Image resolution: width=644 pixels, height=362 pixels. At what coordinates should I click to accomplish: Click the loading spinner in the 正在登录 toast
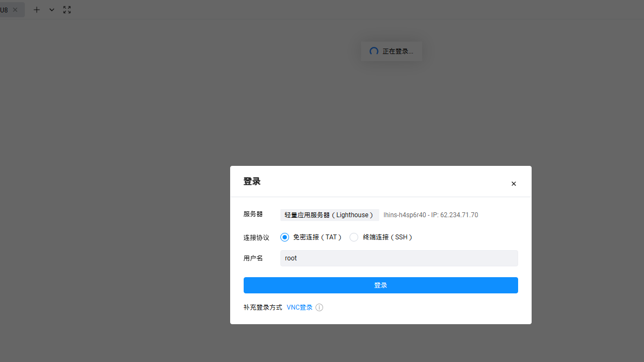click(373, 51)
